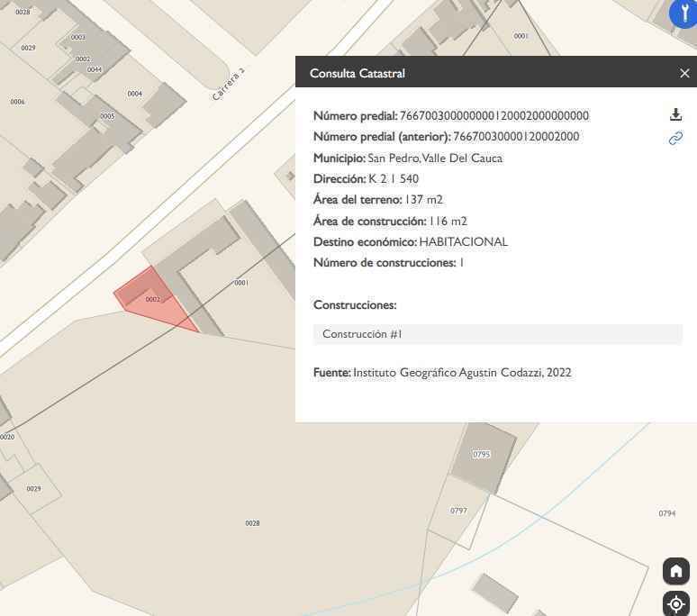
Task: Click parcel 0001 beside the highlighted lot
Action: pyautogui.click(x=241, y=283)
